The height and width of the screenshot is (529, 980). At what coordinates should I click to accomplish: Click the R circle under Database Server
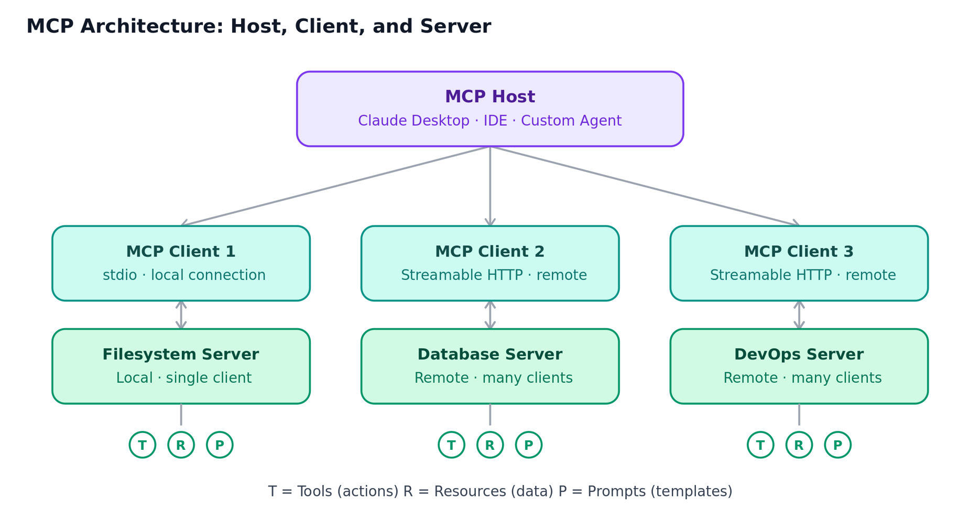tap(490, 445)
